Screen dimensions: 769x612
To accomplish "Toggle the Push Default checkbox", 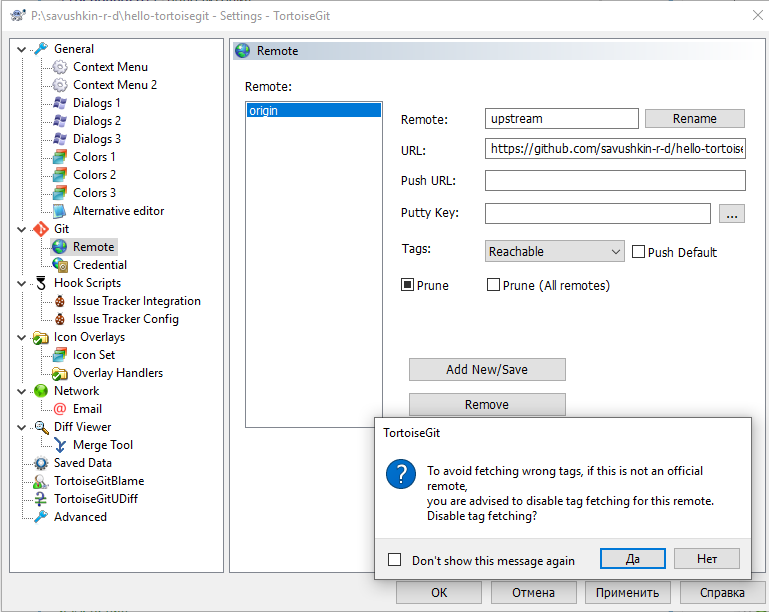I will point(638,252).
